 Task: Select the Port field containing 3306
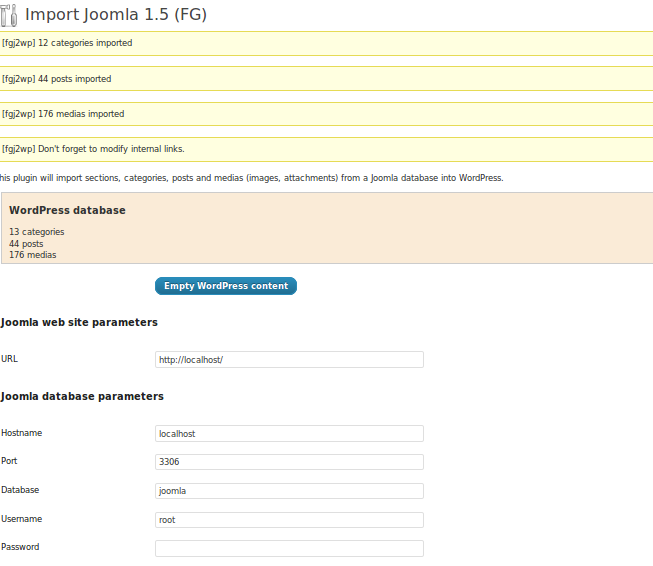pos(289,462)
